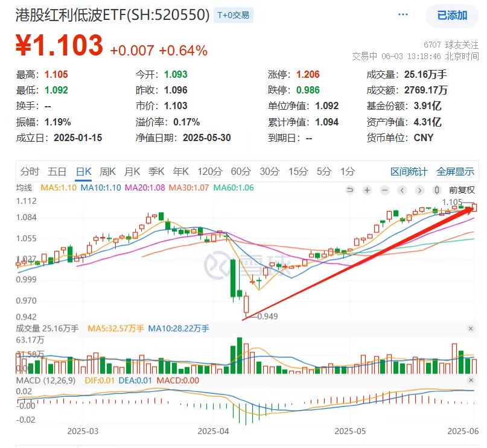Click the 今开 value 1.093
This screenshot has width=487, height=448.
[176, 74]
